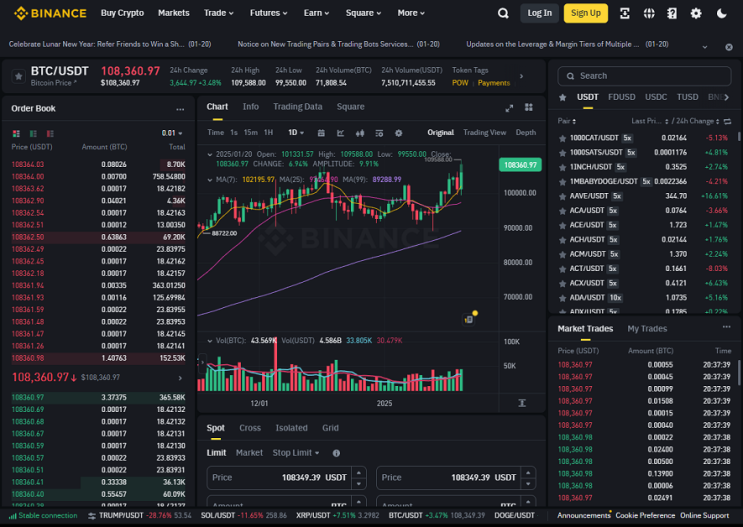Open the My Trades tab
The image size is (743, 527).
tap(647, 329)
